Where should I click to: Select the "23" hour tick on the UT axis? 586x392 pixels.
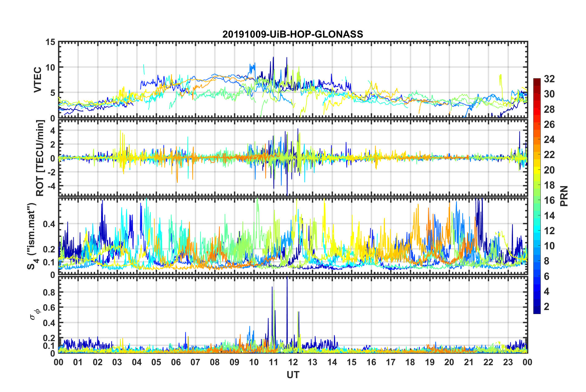[x=508, y=362]
